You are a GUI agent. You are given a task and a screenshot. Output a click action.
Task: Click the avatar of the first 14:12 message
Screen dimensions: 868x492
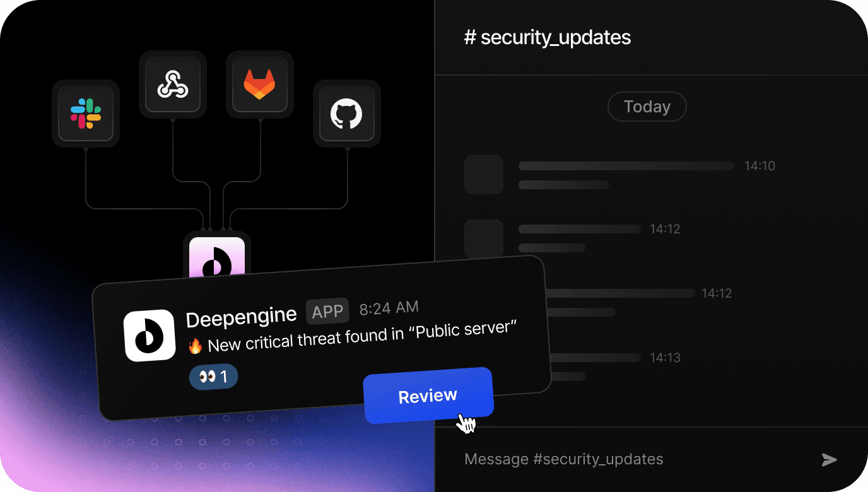pos(484,239)
